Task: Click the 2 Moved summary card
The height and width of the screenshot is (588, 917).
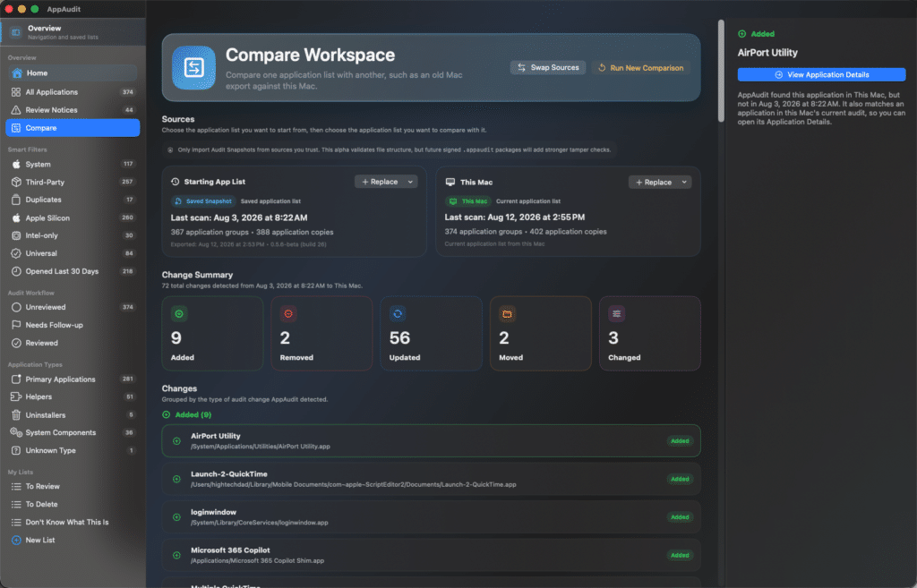Action: coord(540,333)
